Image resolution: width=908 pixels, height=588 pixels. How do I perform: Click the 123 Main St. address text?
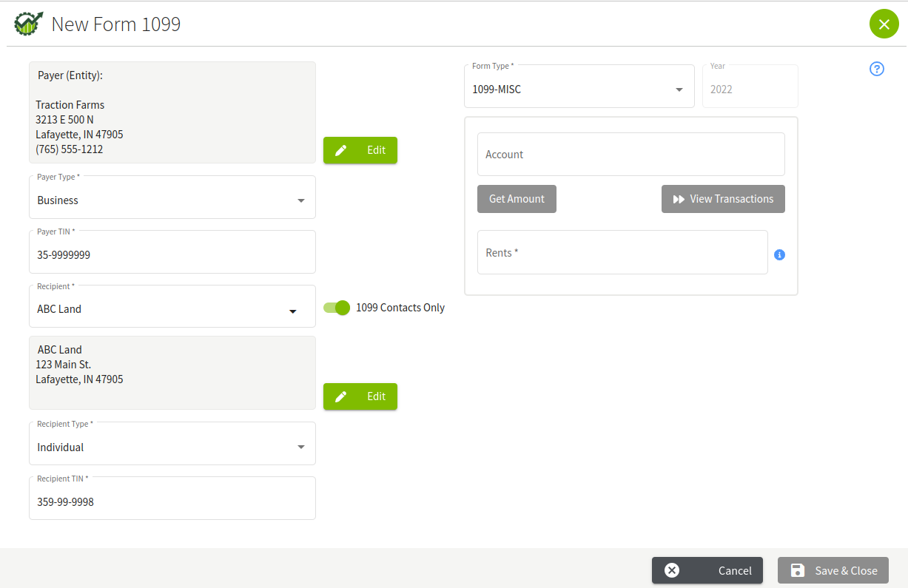(64, 365)
